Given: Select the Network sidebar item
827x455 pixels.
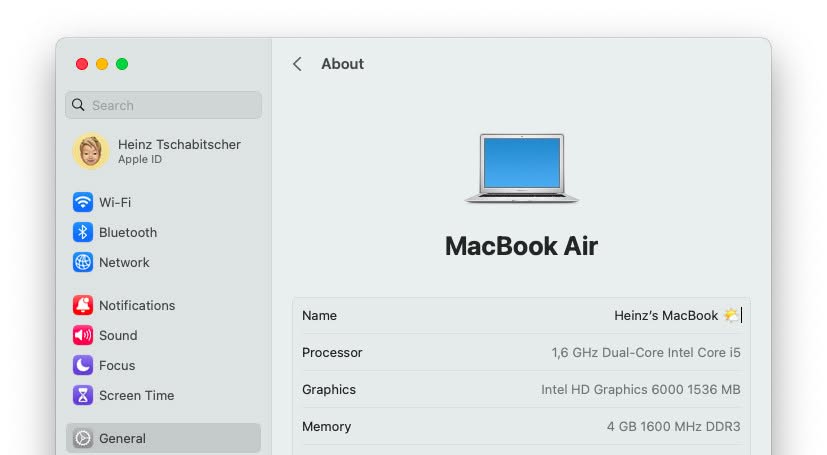Looking at the screenshot, I should (x=164, y=262).
